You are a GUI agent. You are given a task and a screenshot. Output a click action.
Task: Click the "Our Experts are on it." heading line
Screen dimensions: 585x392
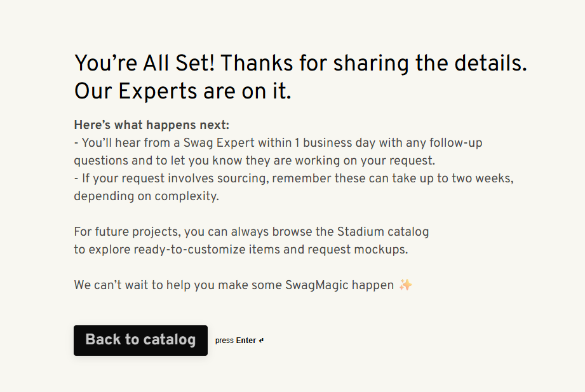182,91
